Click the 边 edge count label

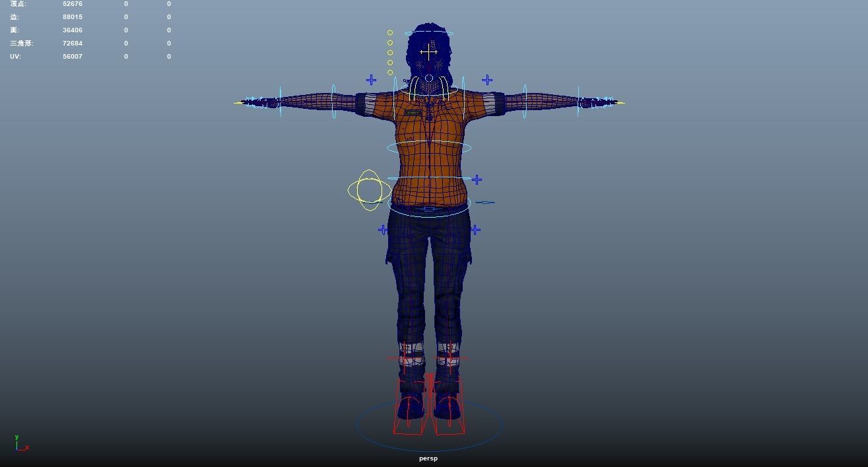[x=15, y=17]
